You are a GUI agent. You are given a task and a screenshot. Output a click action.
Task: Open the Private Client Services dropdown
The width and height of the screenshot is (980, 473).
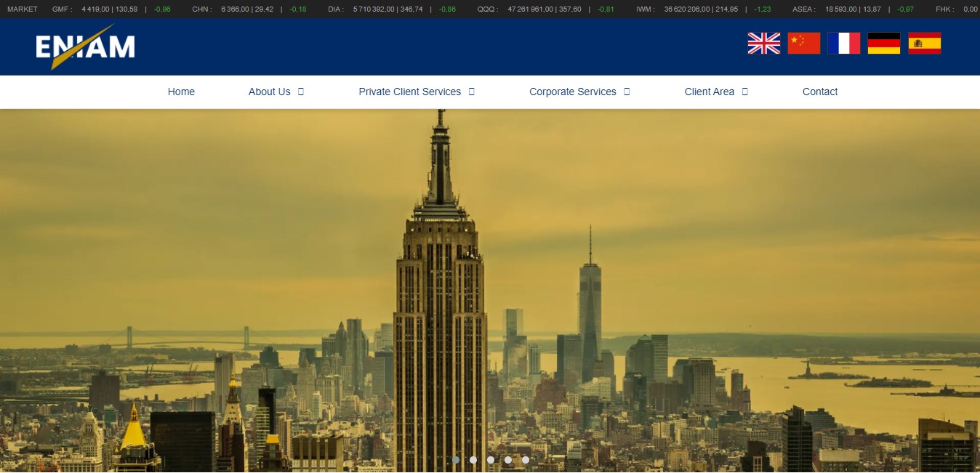(x=471, y=92)
